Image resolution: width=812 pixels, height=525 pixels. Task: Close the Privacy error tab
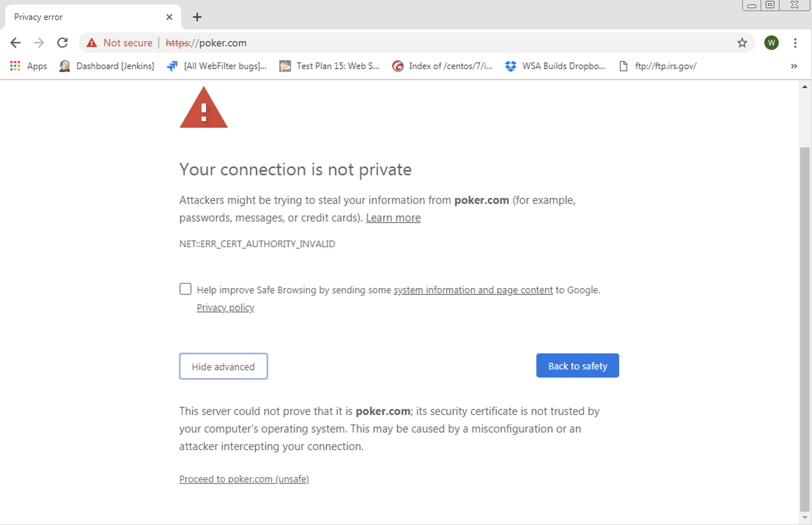point(169,17)
